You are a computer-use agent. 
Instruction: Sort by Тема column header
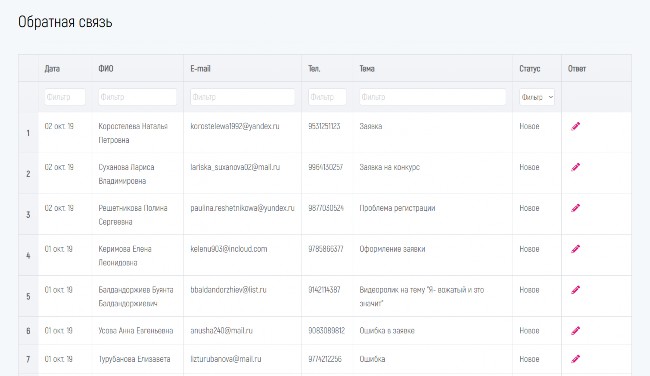(367, 69)
